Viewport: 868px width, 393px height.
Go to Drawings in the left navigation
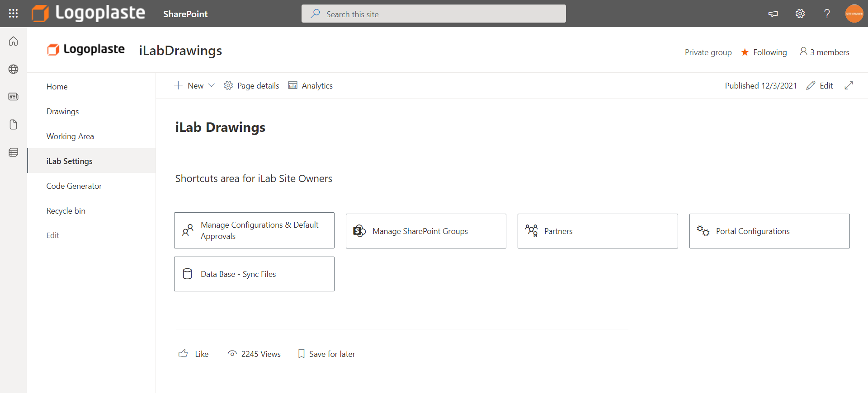tap(62, 112)
